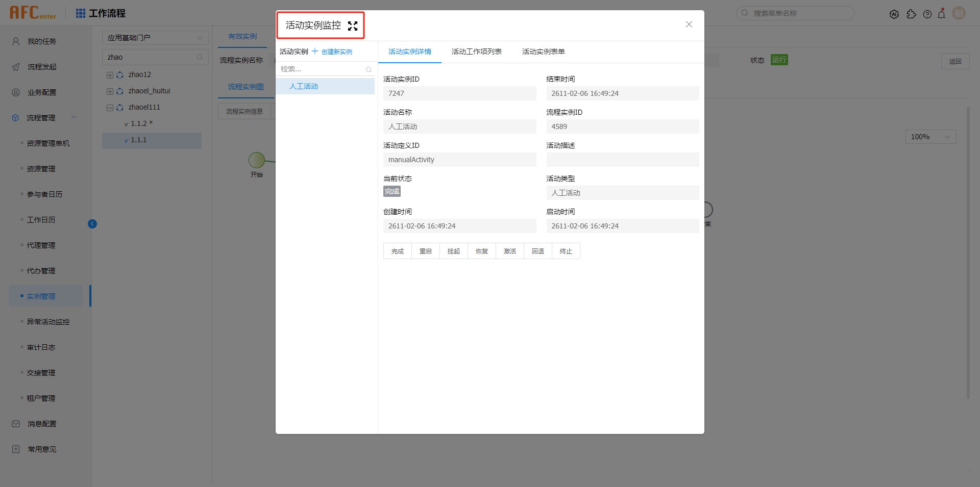Click the 检索 search input field
This screenshot has height=487, width=980.
[x=322, y=69]
